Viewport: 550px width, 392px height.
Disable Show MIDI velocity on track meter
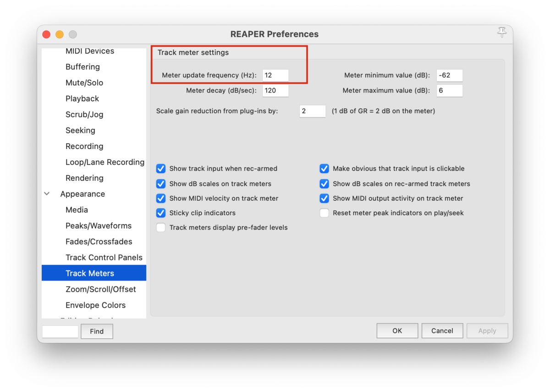click(x=160, y=198)
